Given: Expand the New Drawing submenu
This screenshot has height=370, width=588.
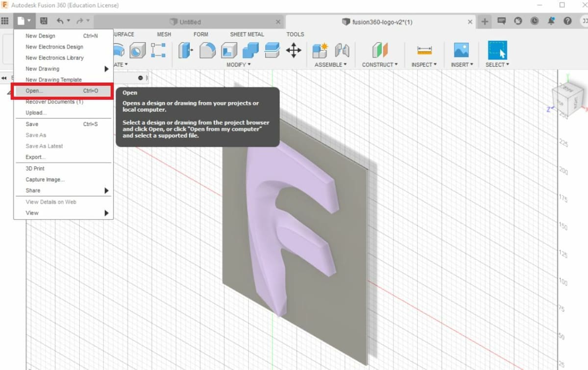Looking at the screenshot, I should pyautogui.click(x=106, y=69).
